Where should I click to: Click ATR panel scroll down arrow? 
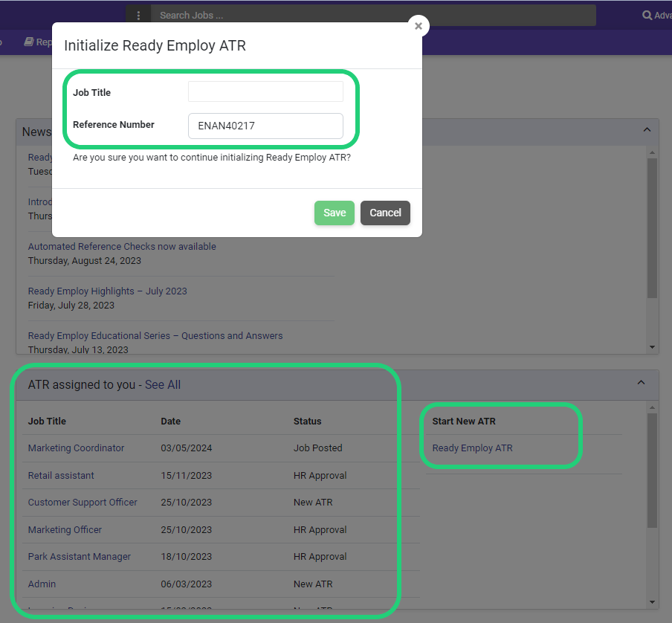[x=652, y=602]
